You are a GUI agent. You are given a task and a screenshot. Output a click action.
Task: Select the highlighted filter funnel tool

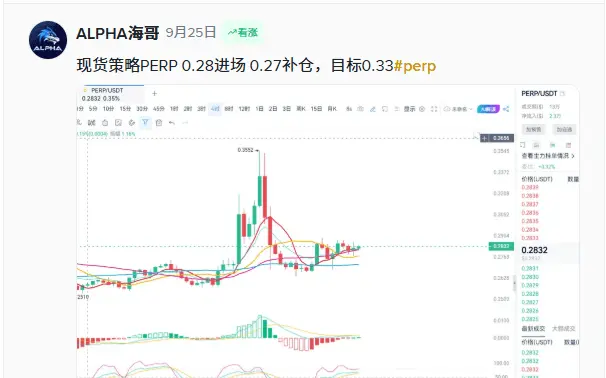pos(145,123)
